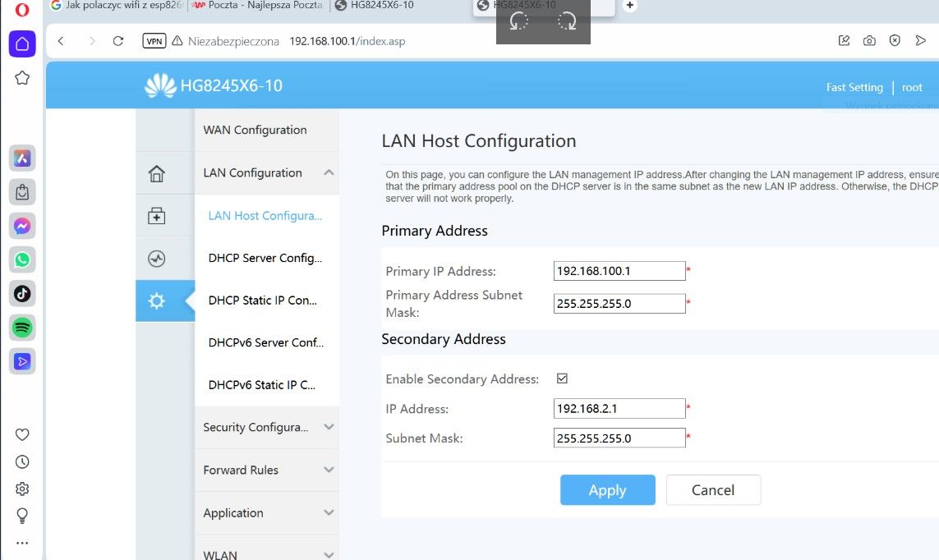
Task: Open TikTok in Opera sidebar
Action: point(22,294)
